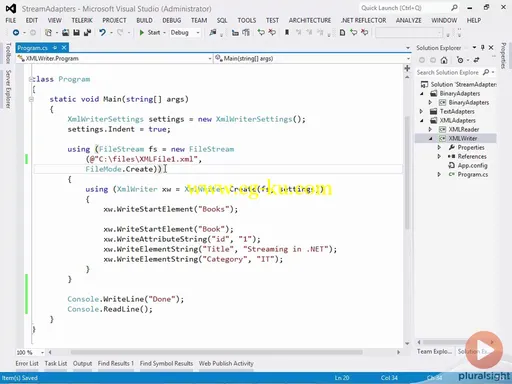Click the Solution Explorer search magnifier icon

coord(486,72)
